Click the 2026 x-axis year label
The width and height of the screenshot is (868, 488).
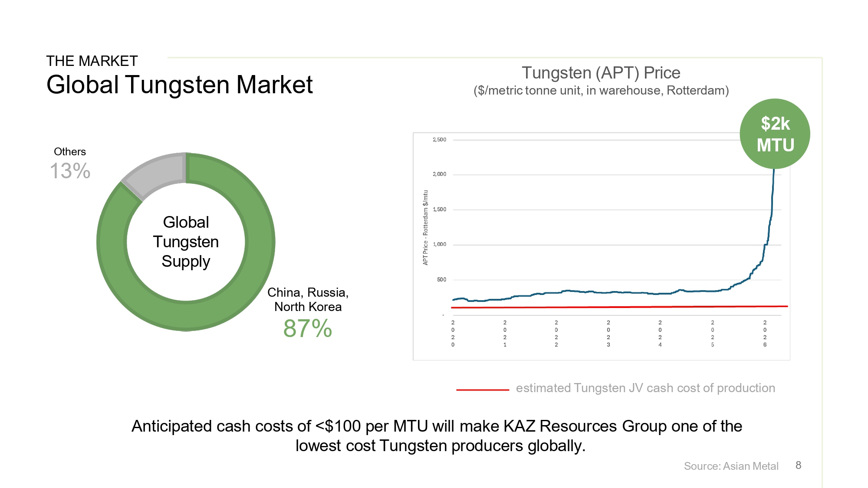[765, 334]
